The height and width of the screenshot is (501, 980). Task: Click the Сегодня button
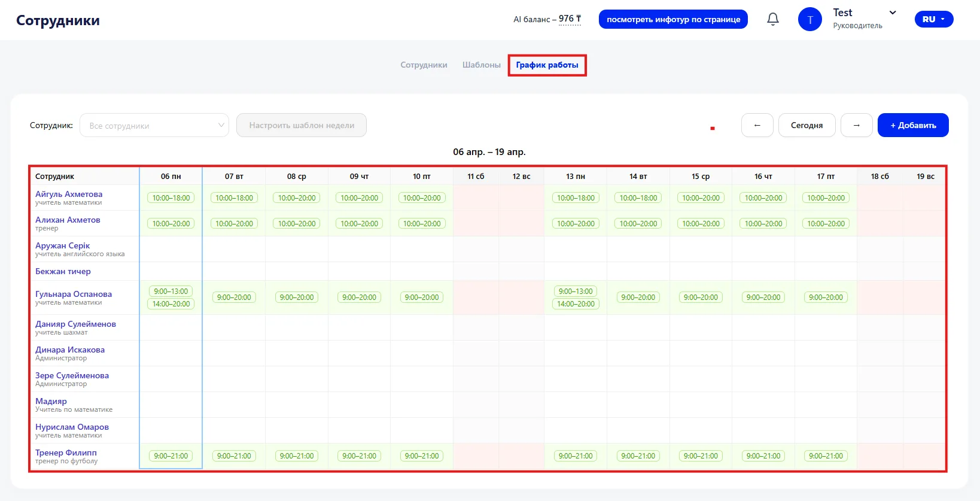pyautogui.click(x=806, y=125)
